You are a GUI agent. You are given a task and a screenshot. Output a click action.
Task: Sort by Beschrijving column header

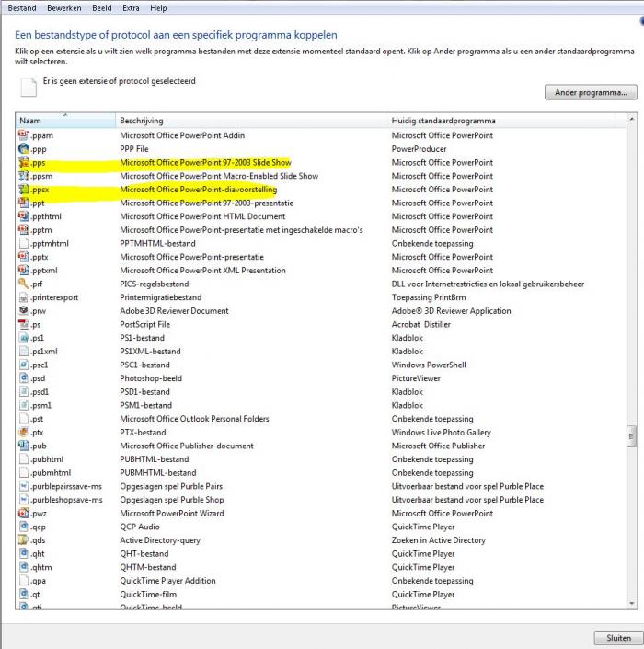click(251, 121)
